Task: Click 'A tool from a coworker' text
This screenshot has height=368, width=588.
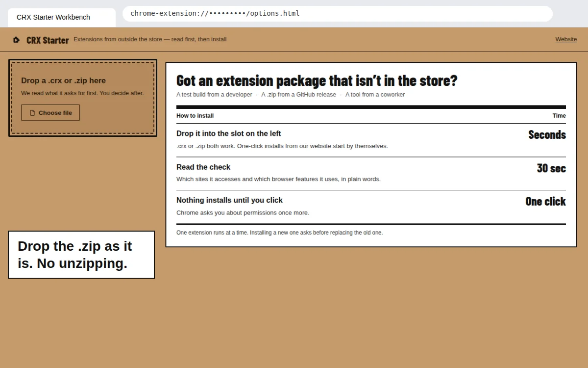Action: point(375,95)
